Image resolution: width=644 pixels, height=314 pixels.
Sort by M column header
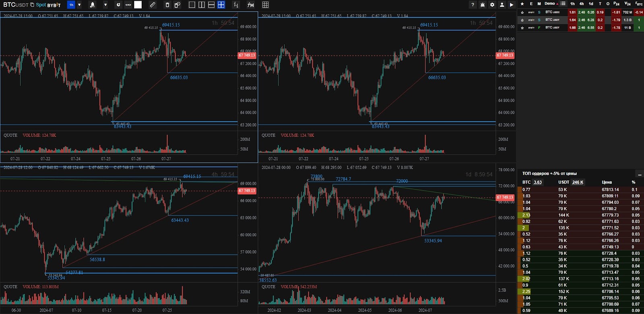539,4
